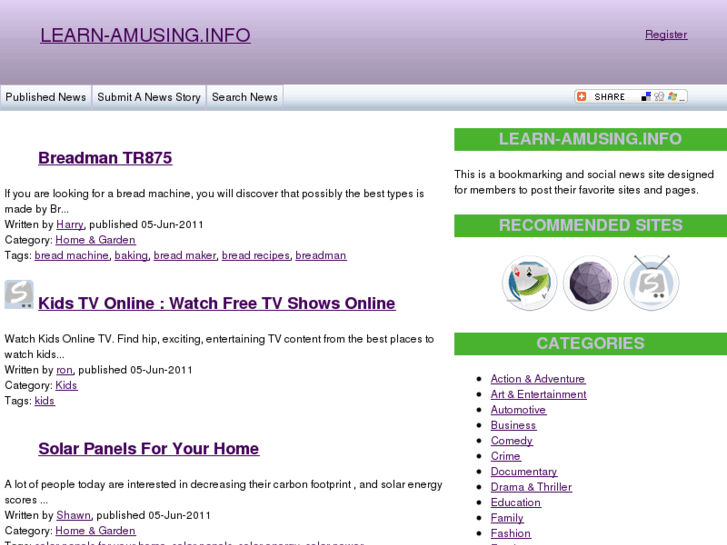View author Shawn's profile

pos(74,515)
